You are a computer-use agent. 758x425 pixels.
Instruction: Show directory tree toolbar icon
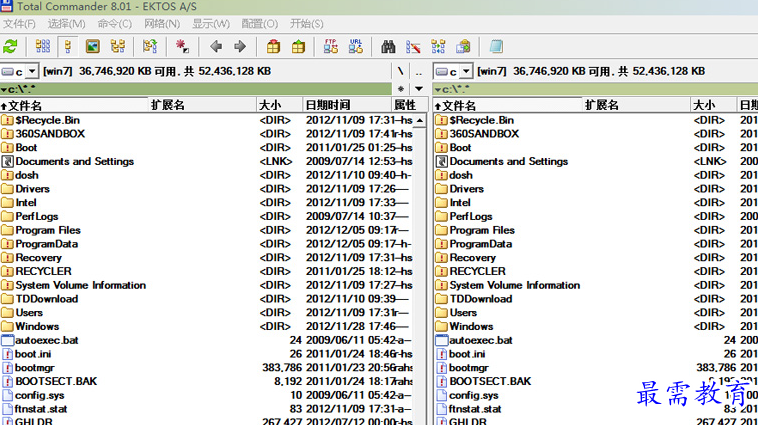[x=117, y=46]
